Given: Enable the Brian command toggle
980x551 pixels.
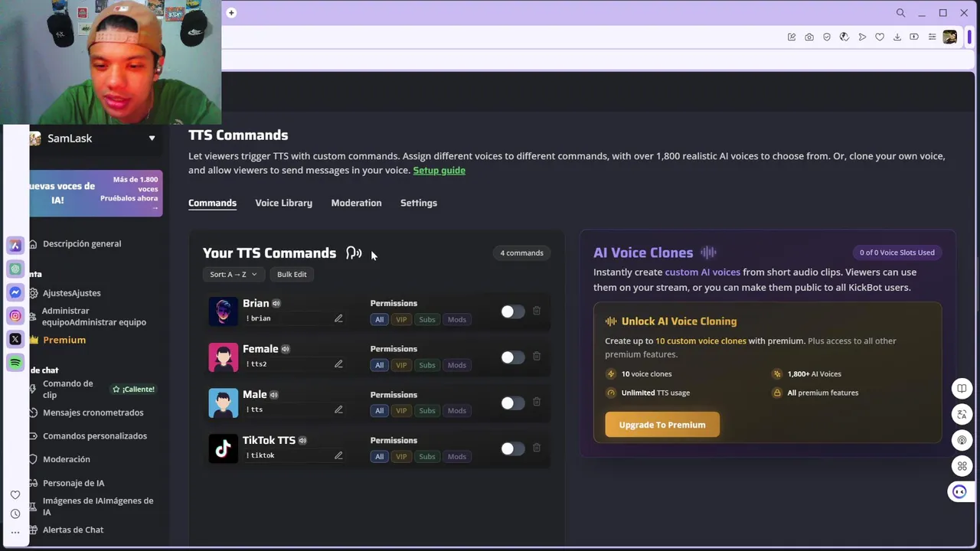Looking at the screenshot, I should 512,311.
